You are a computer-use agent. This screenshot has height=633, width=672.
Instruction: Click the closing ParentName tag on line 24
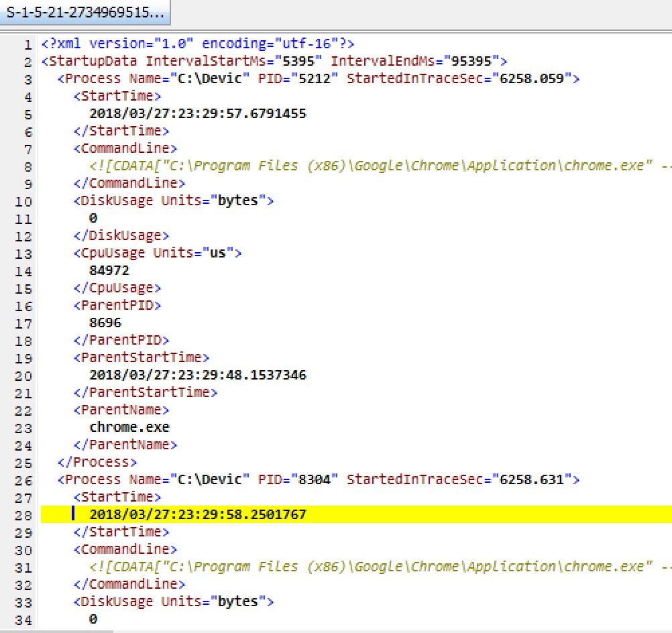[x=125, y=445]
